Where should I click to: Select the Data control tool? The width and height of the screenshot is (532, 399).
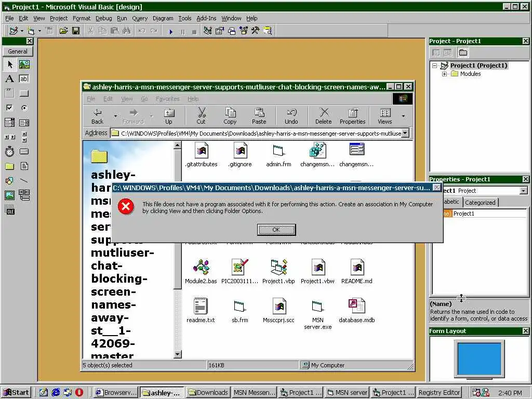pos(24,195)
